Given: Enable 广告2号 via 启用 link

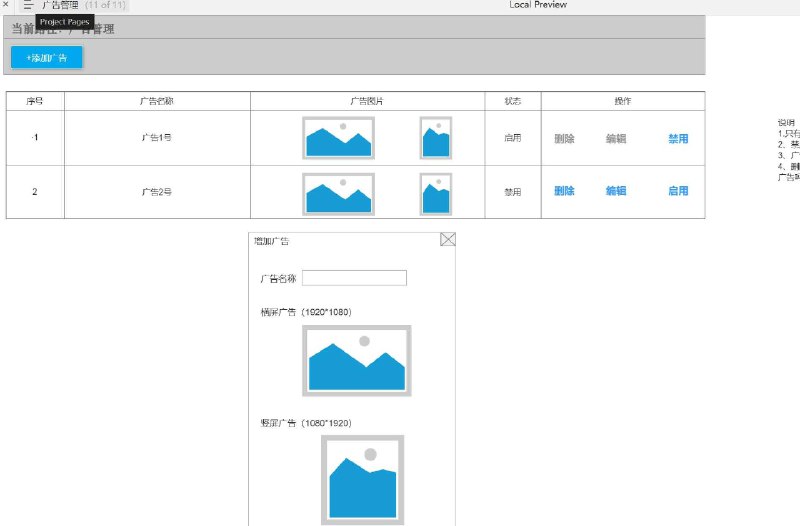Looking at the screenshot, I should [678, 191].
